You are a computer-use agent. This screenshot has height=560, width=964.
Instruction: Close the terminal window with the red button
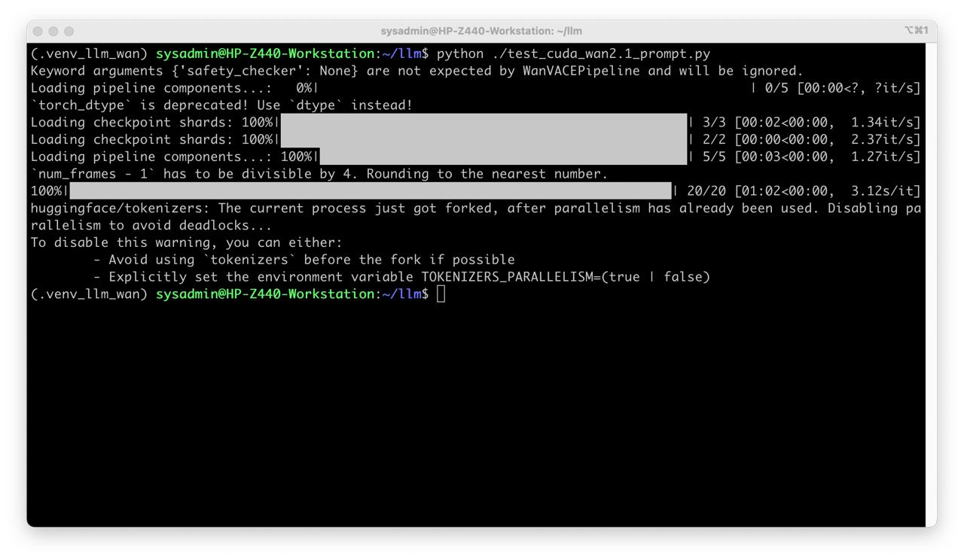[x=38, y=31]
